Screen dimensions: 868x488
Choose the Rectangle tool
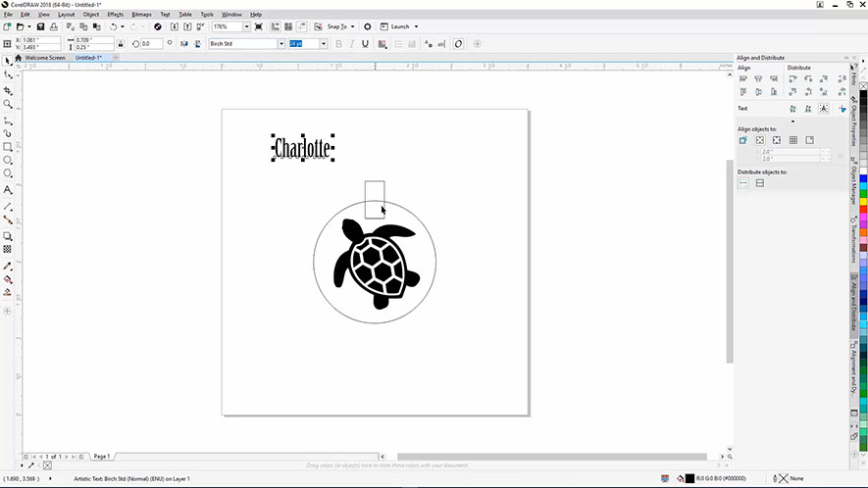tap(8, 146)
